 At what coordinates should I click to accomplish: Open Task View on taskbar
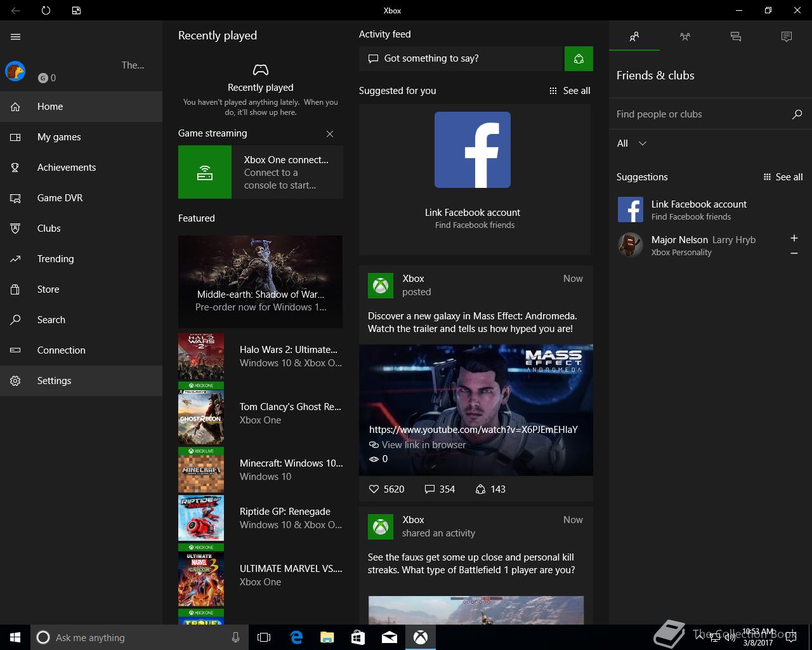[x=264, y=637]
